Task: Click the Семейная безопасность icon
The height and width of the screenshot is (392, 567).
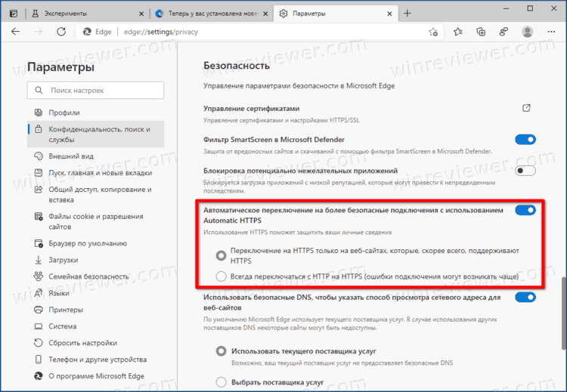Action: click(39, 276)
